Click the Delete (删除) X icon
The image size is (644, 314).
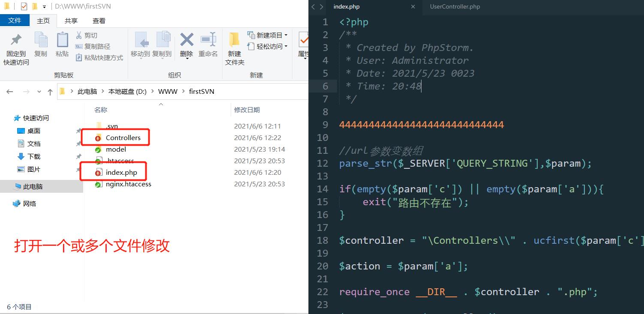point(187,40)
